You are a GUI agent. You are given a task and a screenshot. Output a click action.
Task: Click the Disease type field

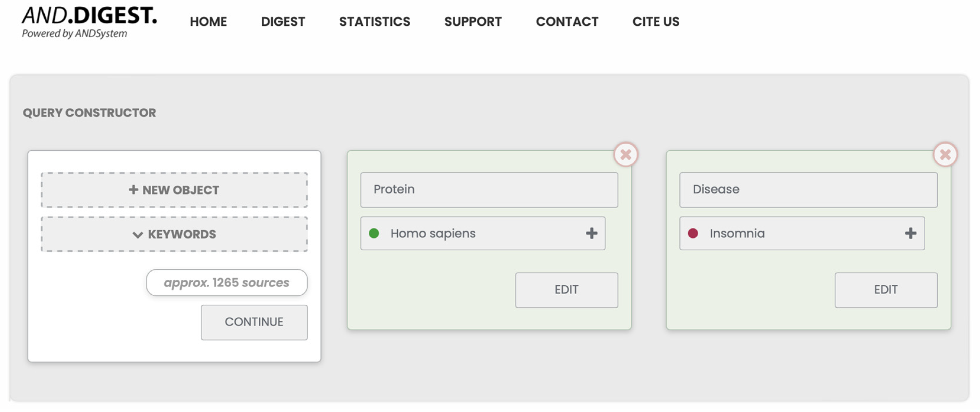point(808,189)
